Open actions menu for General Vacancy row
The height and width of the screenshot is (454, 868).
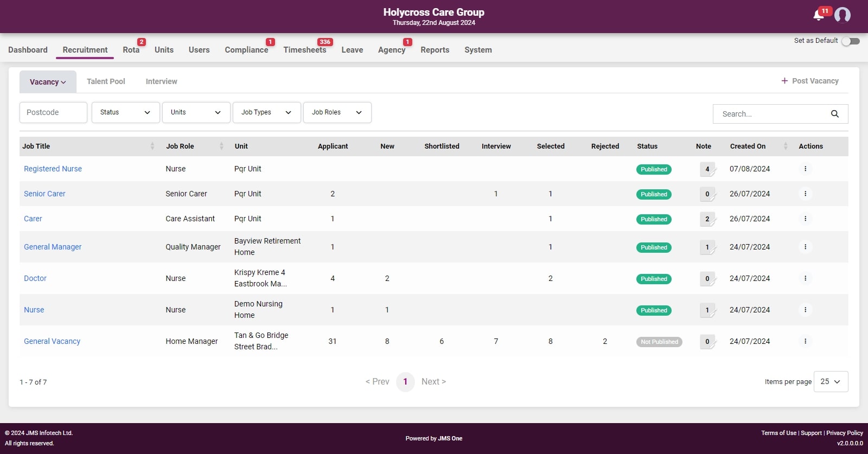805,341
